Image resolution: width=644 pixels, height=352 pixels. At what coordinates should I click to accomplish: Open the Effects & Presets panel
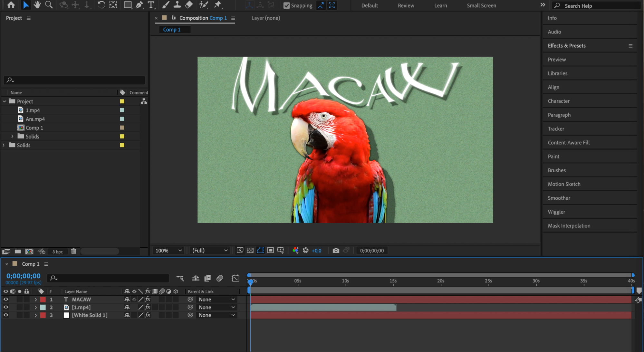click(567, 46)
